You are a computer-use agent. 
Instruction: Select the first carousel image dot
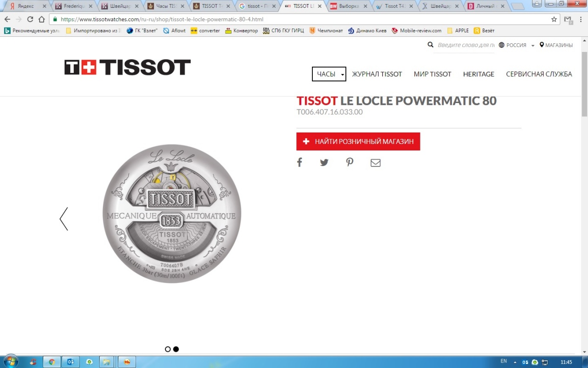tap(168, 349)
